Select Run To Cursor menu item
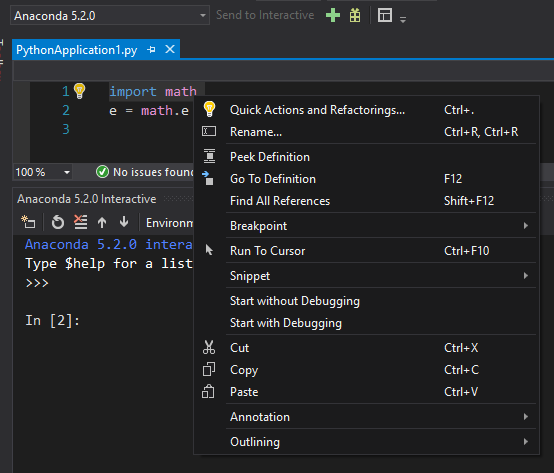554x473 pixels. (366, 251)
